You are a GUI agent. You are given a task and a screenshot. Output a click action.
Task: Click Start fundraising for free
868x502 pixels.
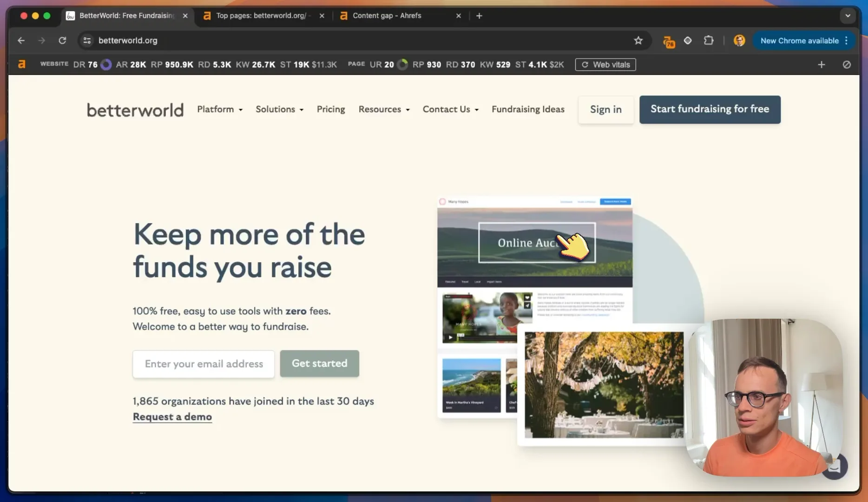click(710, 109)
